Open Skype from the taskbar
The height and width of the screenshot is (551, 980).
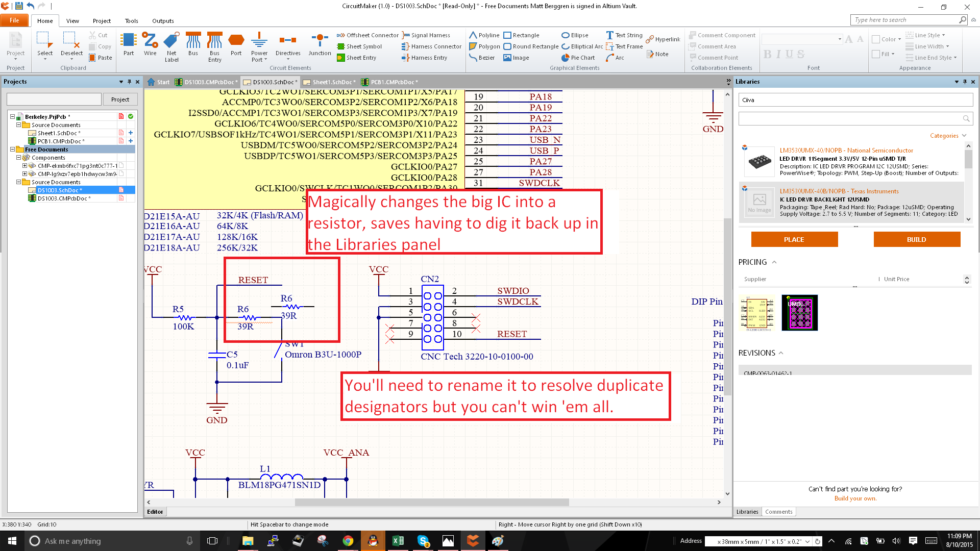coord(423,541)
